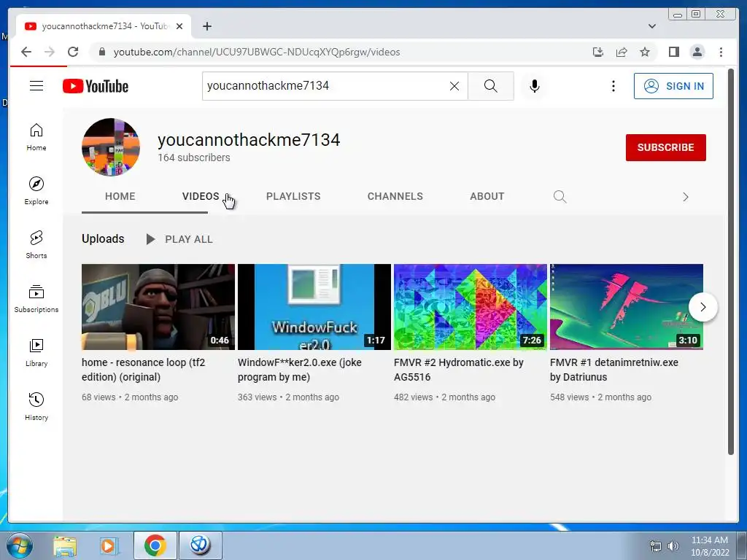Open 'FMVR #1 detanimretniw.exe by Datriunus' title

coord(614,370)
